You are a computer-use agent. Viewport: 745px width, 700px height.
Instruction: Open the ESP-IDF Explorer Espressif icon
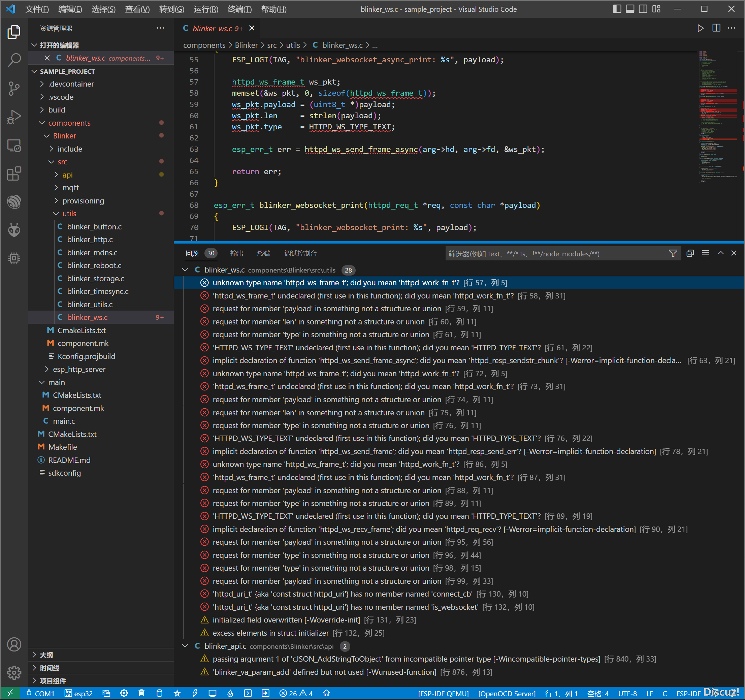[x=14, y=201]
